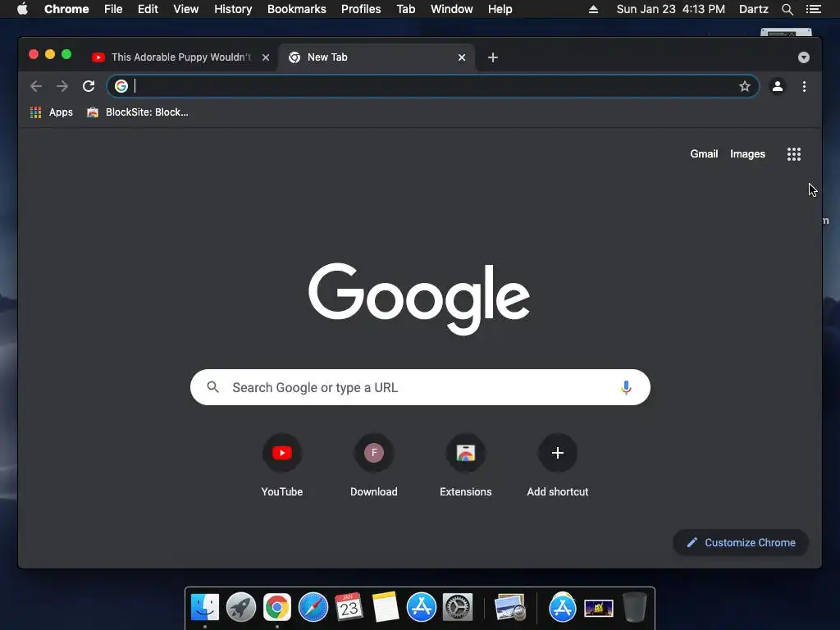Open the Help menu

(x=500, y=9)
